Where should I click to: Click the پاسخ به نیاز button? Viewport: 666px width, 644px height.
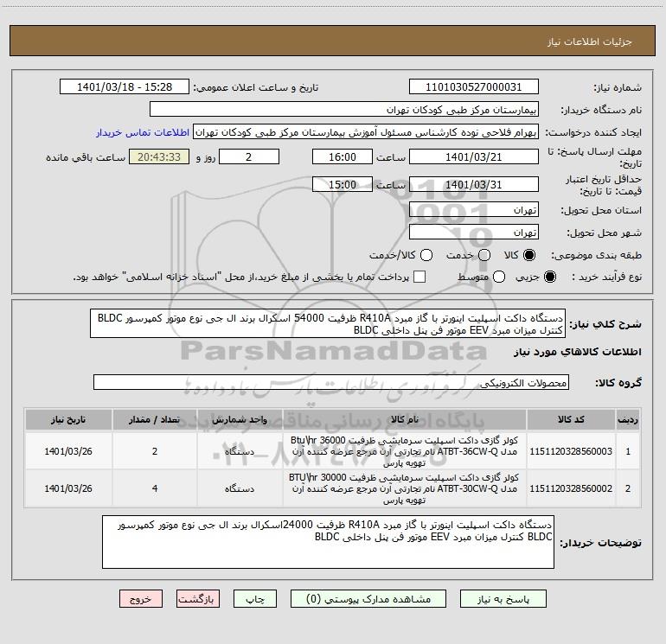click(503, 598)
